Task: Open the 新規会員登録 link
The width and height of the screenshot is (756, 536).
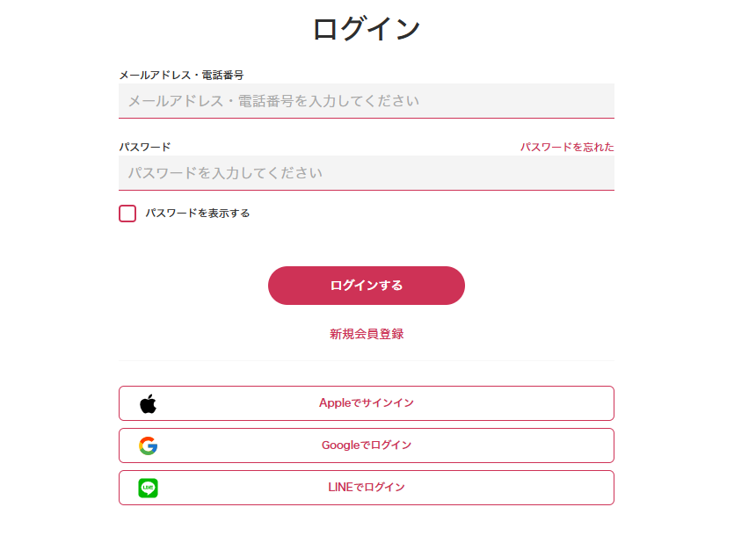Action: click(367, 334)
